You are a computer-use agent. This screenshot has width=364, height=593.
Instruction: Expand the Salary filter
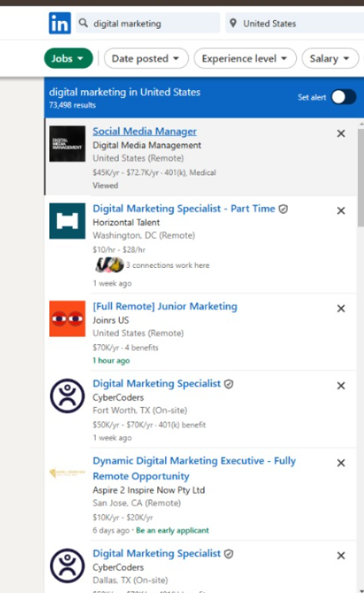(x=330, y=58)
